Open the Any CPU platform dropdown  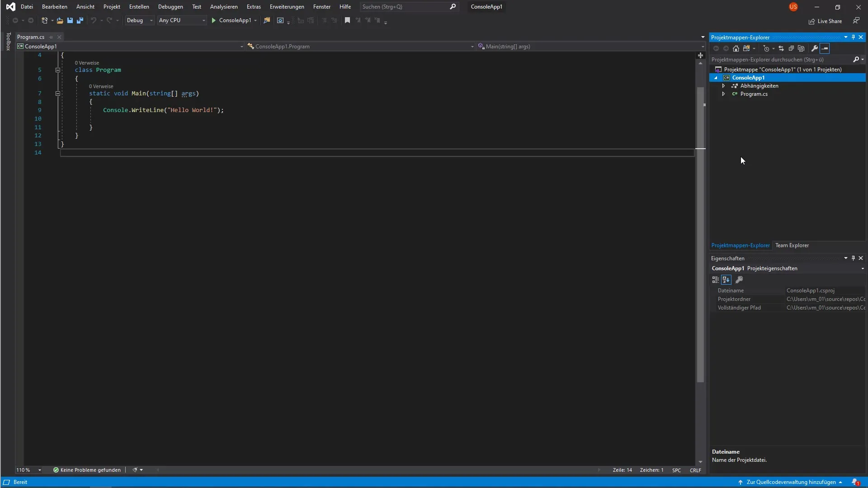(182, 20)
